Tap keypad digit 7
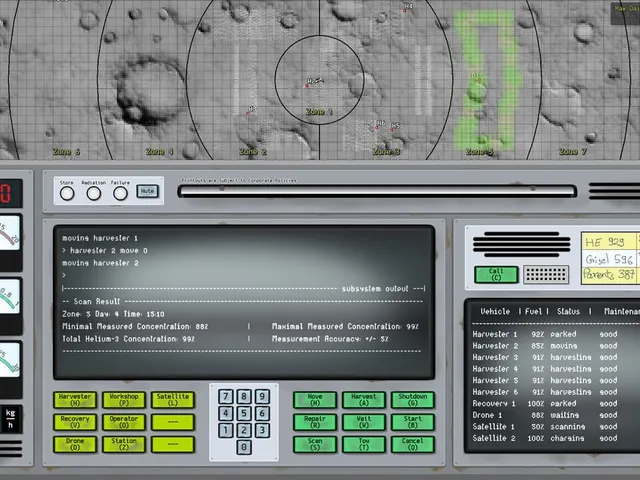Viewport: 640px width, 480px height. [226, 396]
